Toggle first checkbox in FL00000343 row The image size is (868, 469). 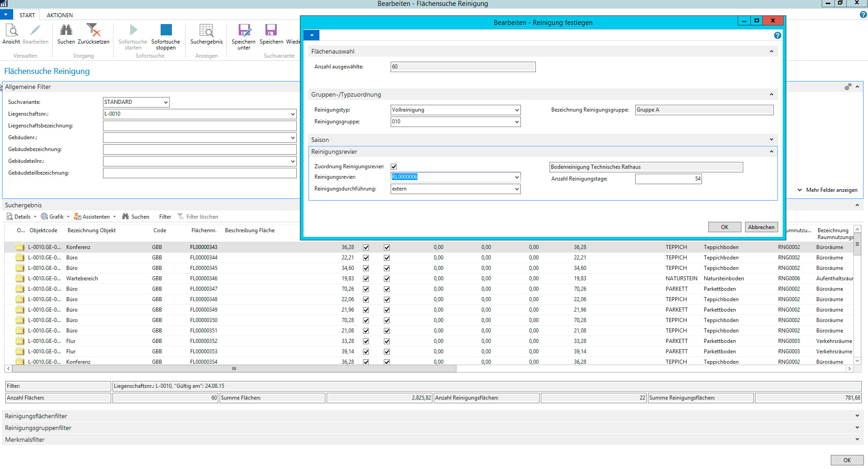tap(366, 248)
